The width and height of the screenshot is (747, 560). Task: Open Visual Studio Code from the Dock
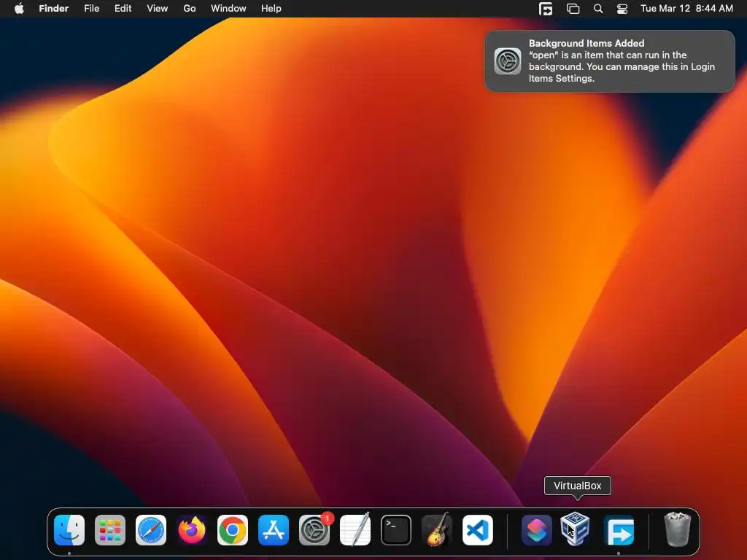click(x=478, y=530)
